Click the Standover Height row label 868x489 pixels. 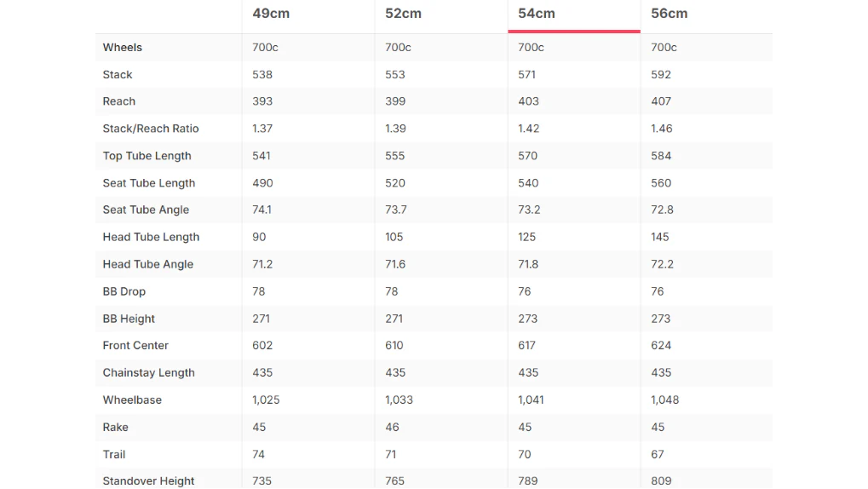[148, 481]
